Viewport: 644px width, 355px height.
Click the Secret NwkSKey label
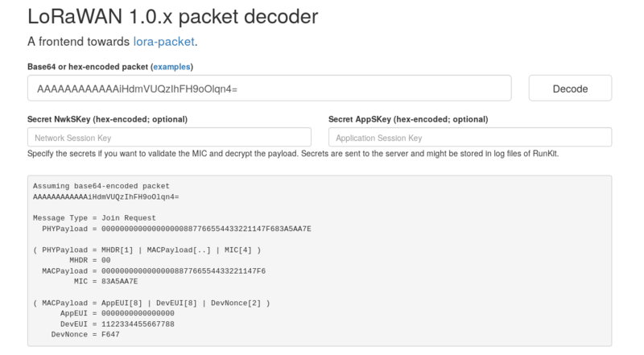(x=107, y=119)
